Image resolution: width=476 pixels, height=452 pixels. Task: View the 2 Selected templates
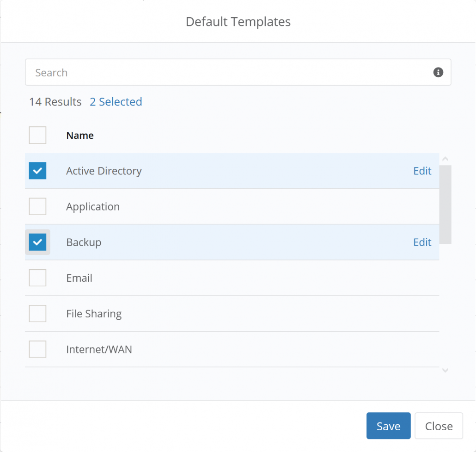coord(116,102)
